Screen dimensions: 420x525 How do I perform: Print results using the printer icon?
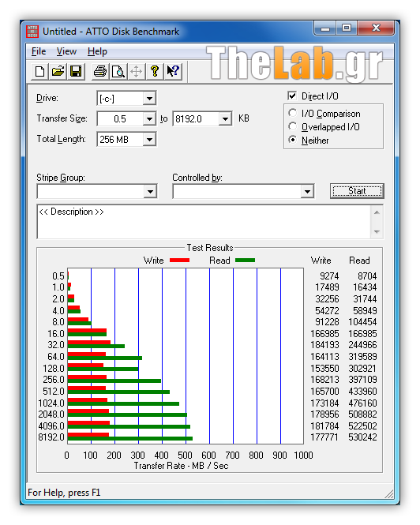click(100, 71)
